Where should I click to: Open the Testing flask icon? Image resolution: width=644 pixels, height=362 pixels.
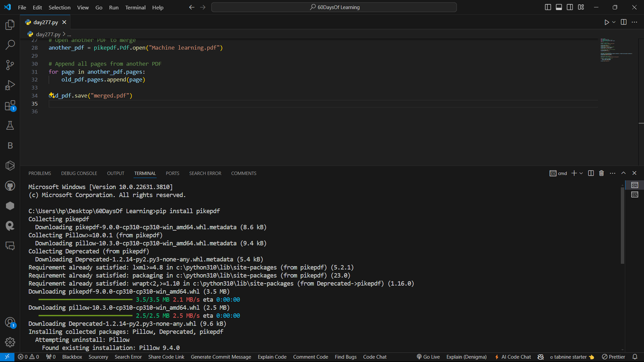10,125
